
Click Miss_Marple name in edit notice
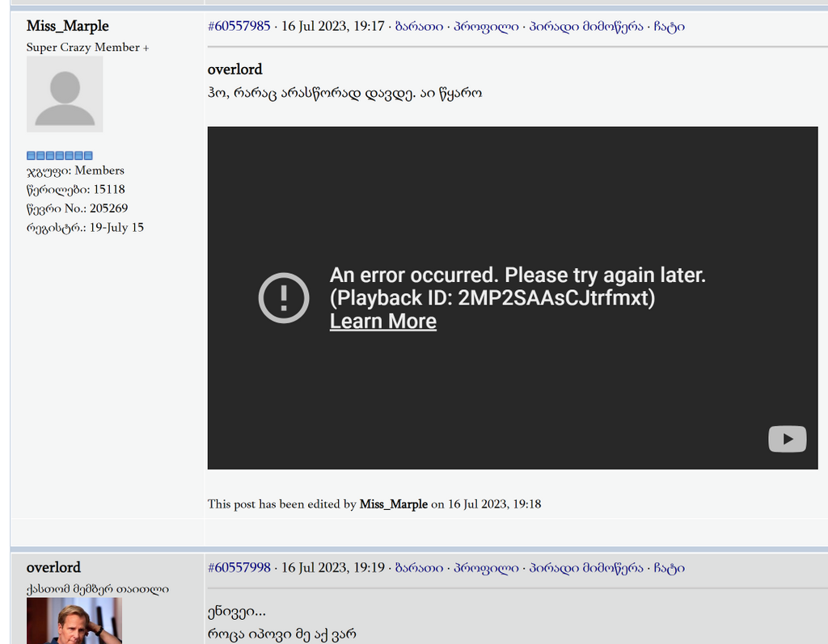[x=394, y=504]
